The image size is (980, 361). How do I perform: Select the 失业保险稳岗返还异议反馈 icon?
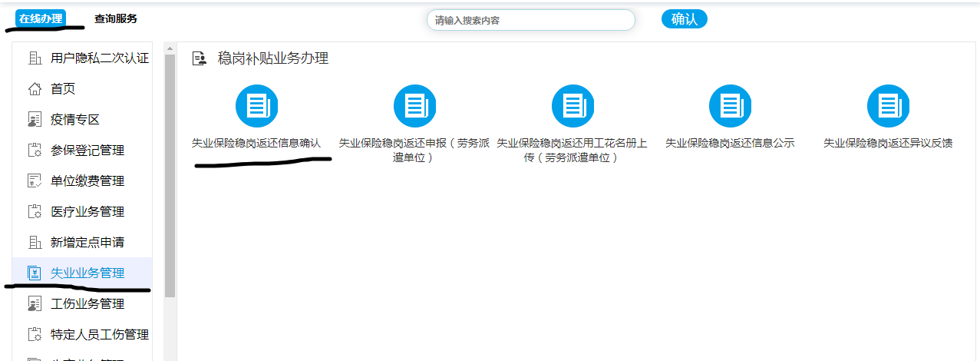[888, 106]
